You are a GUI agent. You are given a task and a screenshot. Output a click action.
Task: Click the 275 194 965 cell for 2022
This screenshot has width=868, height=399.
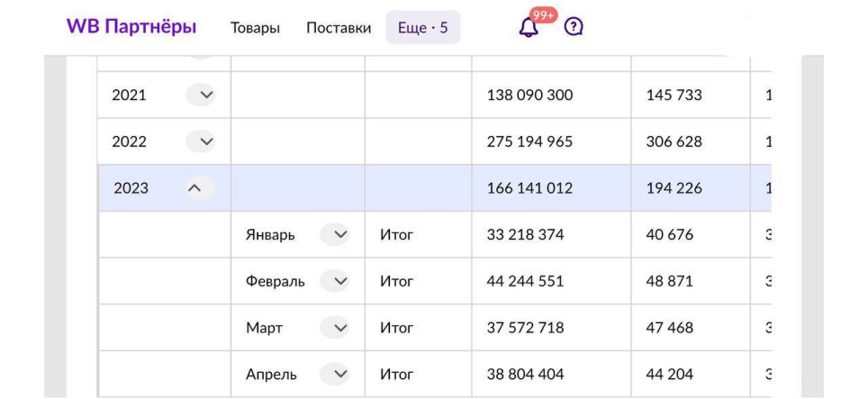point(529,141)
